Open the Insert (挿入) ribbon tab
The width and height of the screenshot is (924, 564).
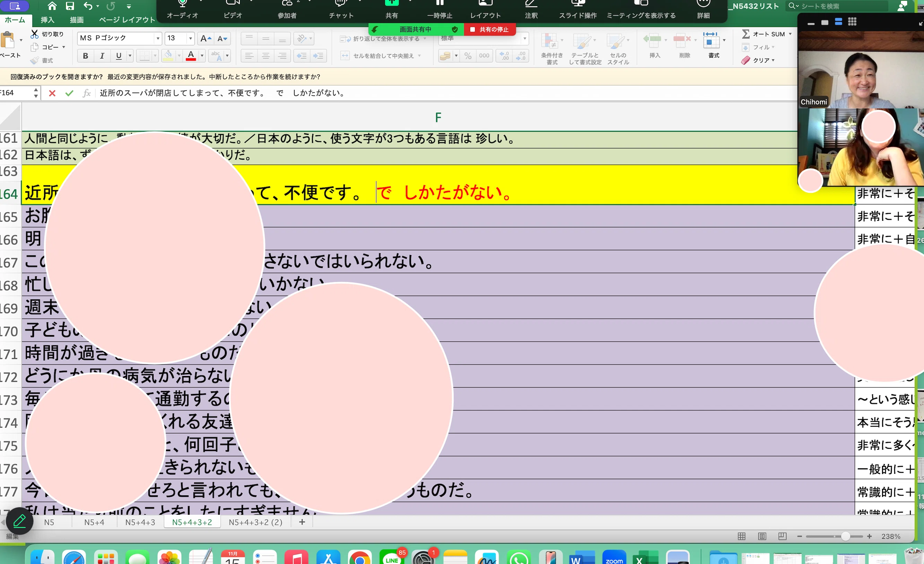pyautogui.click(x=47, y=20)
